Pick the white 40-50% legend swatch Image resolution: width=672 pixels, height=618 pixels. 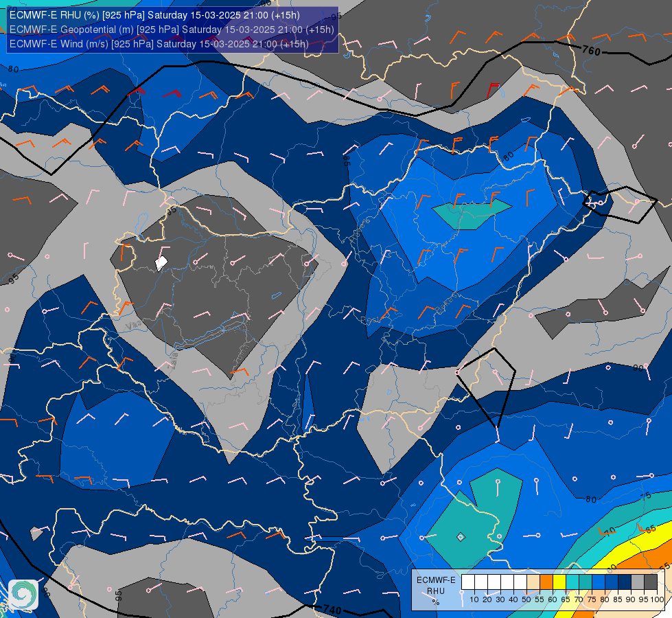520,582
